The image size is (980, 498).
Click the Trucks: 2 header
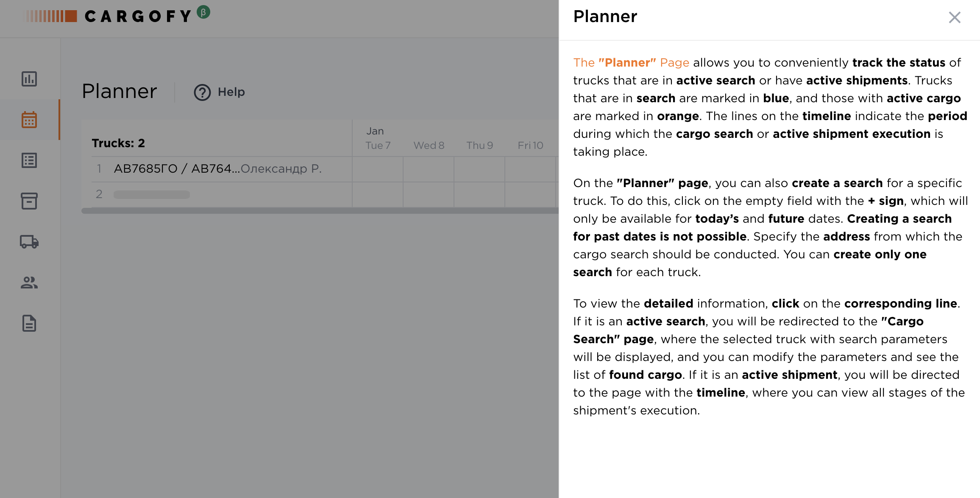(x=118, y=143)
